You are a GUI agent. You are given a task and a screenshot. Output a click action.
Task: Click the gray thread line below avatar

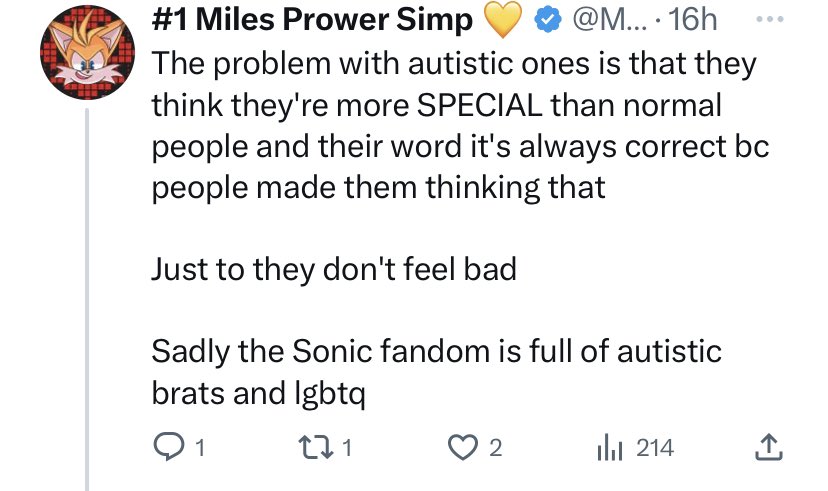coord(87,299)
